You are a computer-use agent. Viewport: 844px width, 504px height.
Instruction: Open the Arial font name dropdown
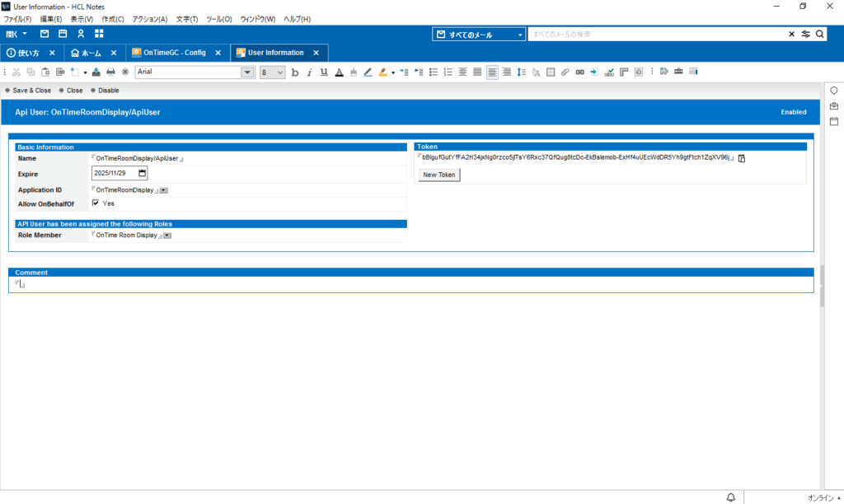click(247, 72)
